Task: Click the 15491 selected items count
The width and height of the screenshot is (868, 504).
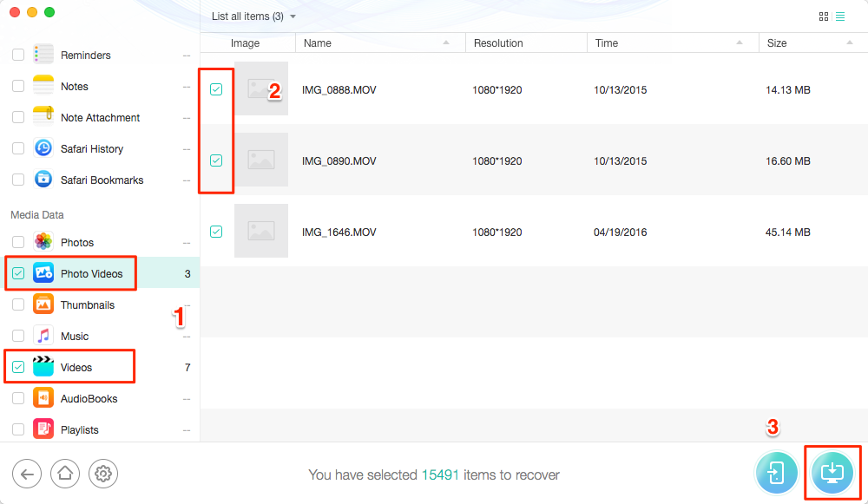Action: 440,475
